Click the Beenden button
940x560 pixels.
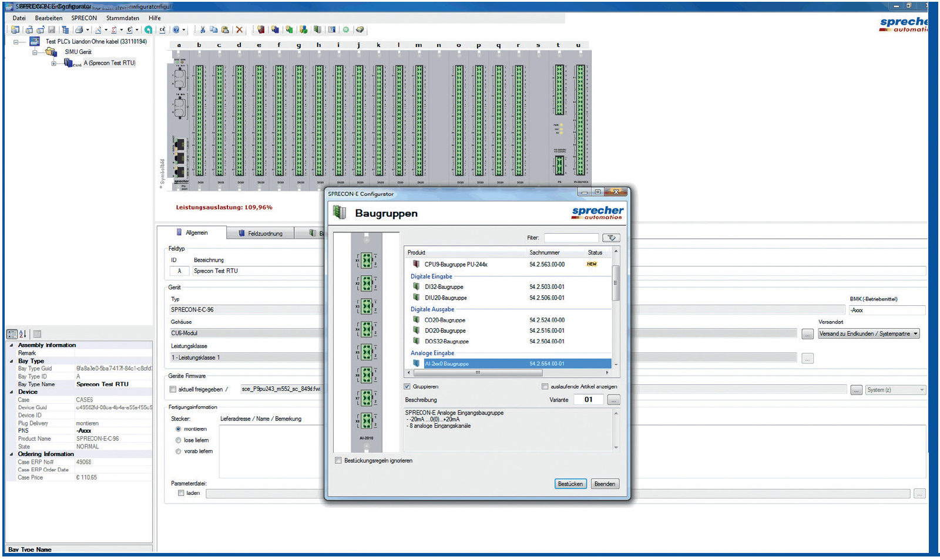coord(605,484)
